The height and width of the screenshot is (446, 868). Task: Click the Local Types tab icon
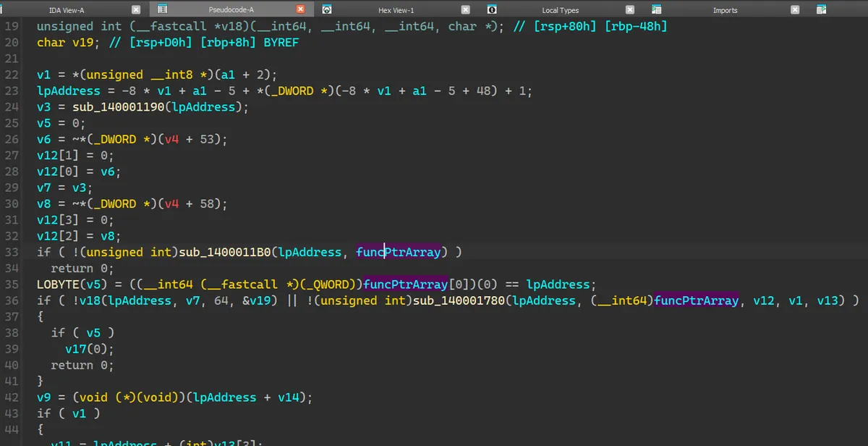point(491,10)
